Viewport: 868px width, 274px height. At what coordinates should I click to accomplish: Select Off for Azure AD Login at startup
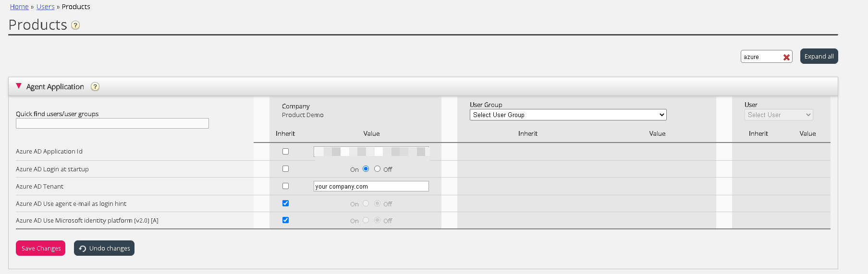(x=377, y=169)
